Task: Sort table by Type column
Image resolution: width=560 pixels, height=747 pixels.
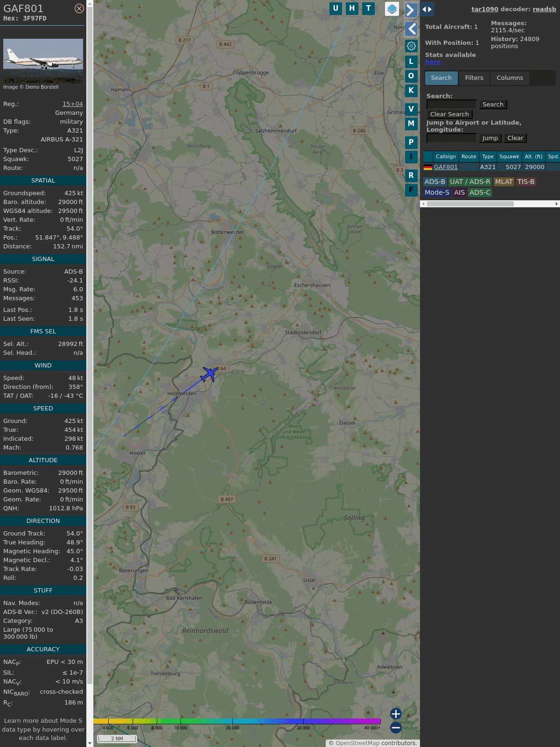Action: pos(488,156)
